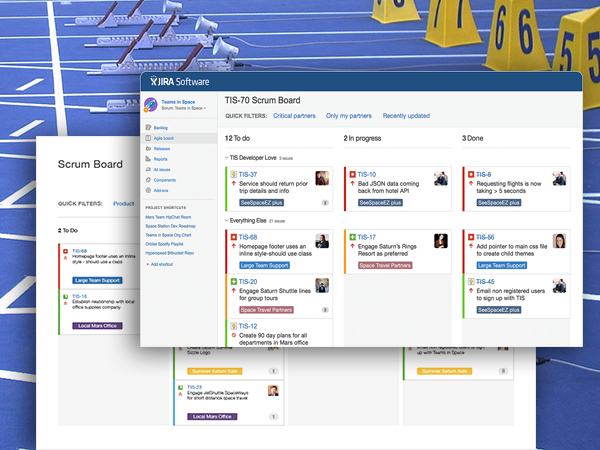Viewport: 600px width, 450px height.
Task: Apply the Recently updated quick filter
Action: pos(406,116)
